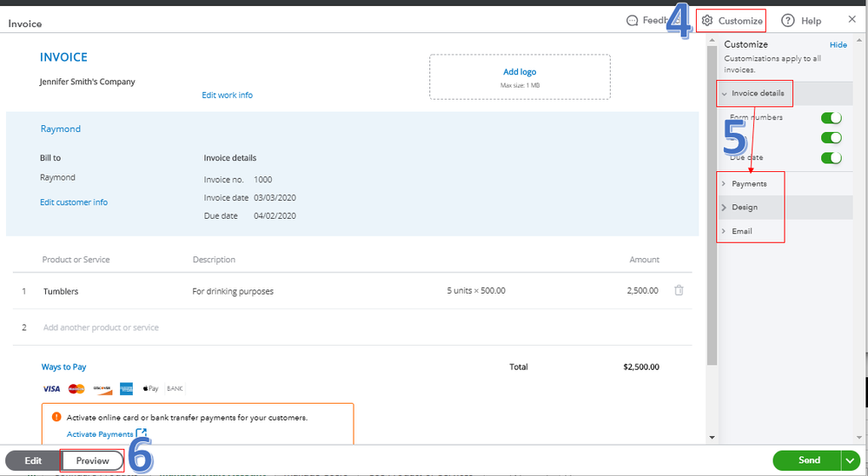Click Add logo upload area
868x476 pixels.
click(x=520, y=77)
